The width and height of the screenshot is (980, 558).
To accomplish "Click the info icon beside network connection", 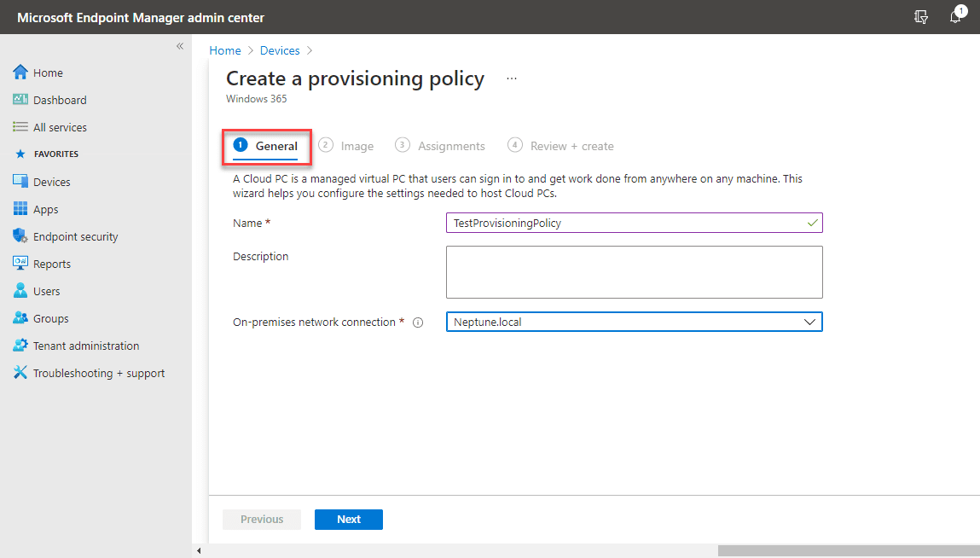I will pos(418,323).
